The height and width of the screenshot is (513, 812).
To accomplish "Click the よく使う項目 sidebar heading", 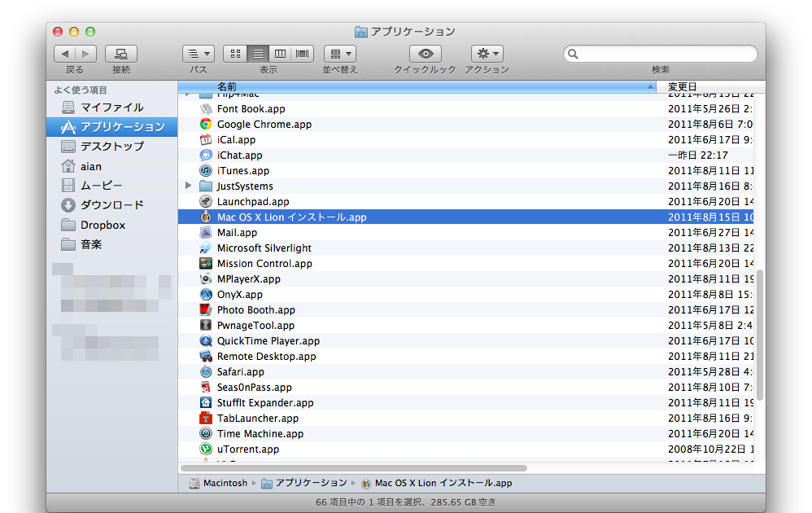I will (x=81, y=90).
